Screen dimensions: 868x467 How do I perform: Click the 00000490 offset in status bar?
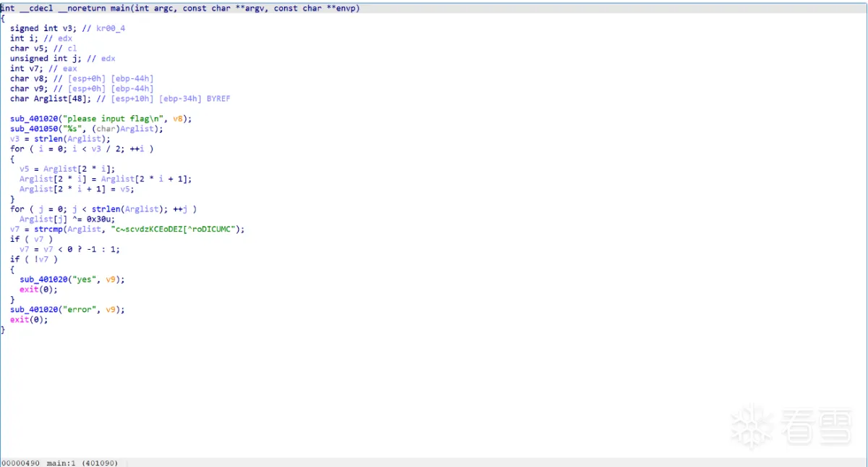21,463
